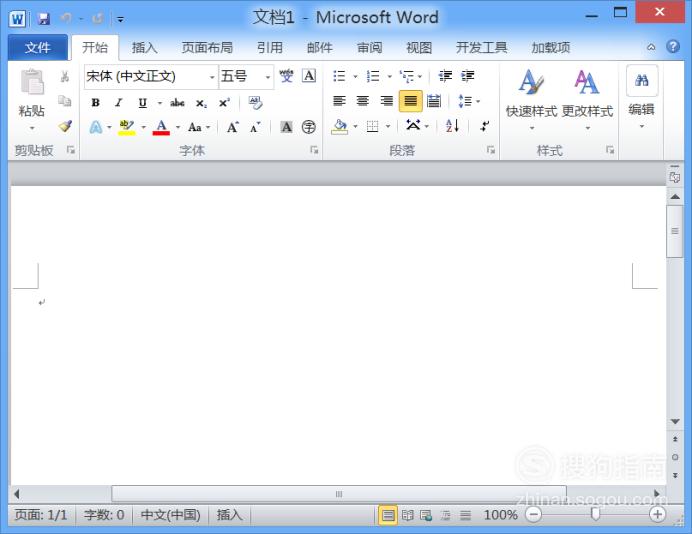Open the font size dropdown
692x534 pixels.
point(268,77)
